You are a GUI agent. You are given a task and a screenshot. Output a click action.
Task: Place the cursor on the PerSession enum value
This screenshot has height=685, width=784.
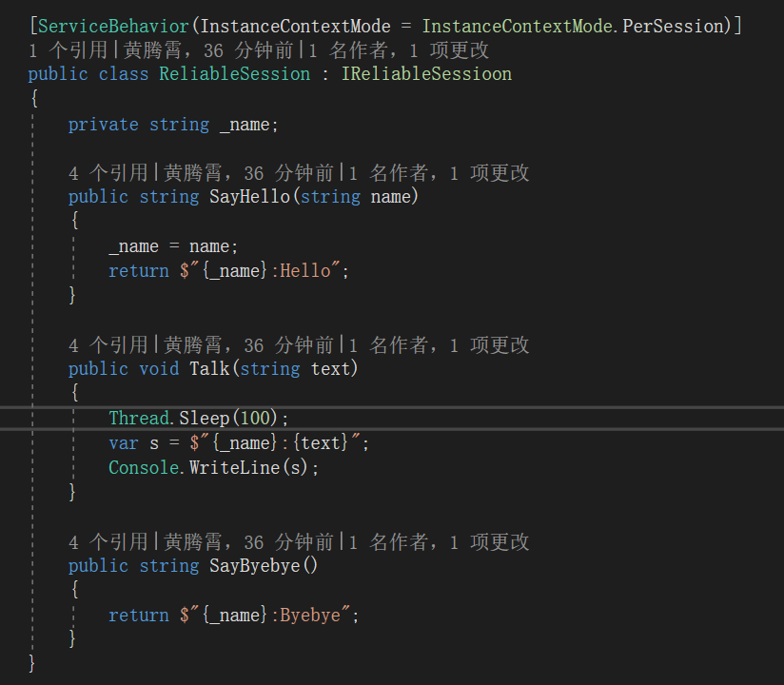[679, 26]
